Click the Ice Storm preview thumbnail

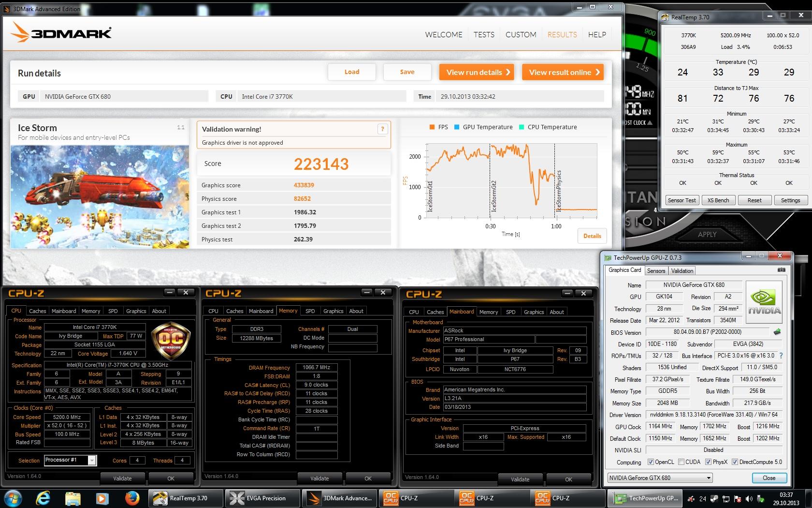pyautogui.click(x=100, y=197)
